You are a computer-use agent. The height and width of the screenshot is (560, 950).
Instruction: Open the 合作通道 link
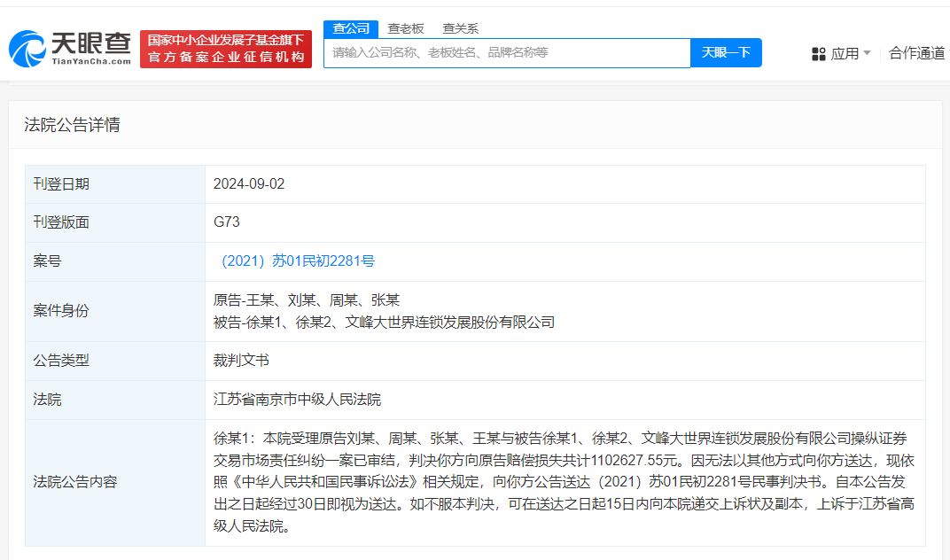click(919, 53)
